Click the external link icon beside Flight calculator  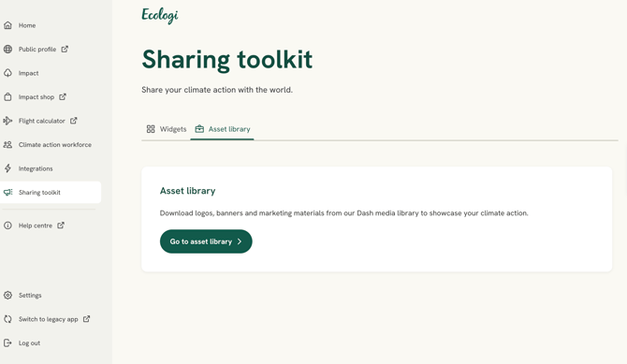tap(74, 121)
